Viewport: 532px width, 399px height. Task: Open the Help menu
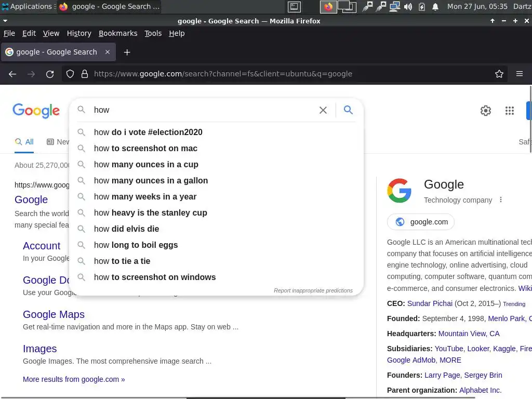coord(177,33)
